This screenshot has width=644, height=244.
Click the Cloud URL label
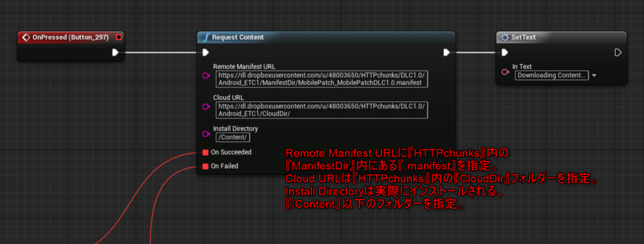pos(228,97)
